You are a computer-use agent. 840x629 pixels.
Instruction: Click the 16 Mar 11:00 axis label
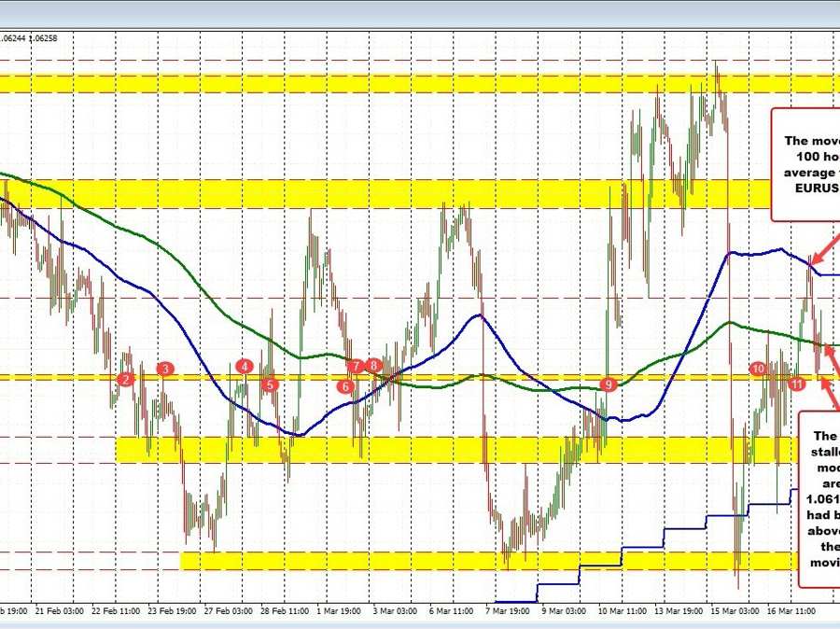(x=791, y=611)
